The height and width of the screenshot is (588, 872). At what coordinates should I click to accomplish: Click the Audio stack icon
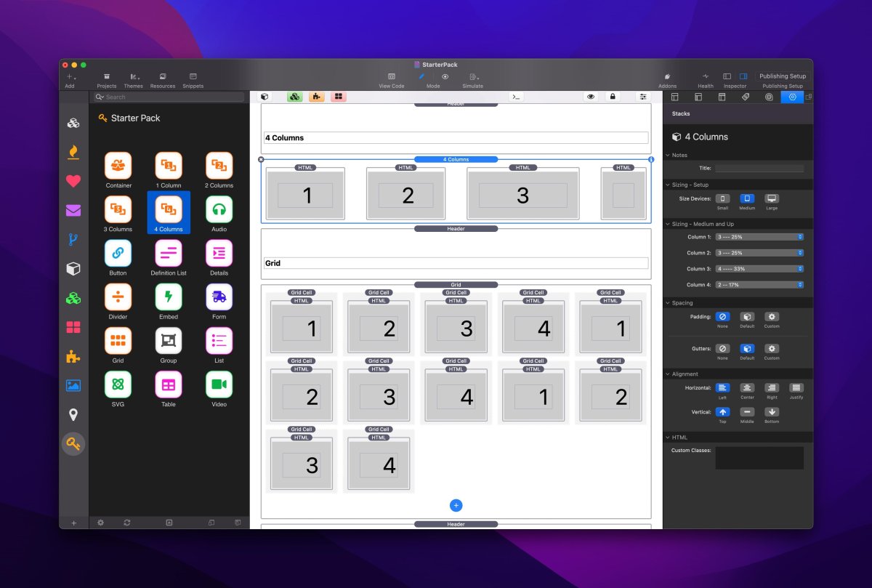tap(219, 209)
